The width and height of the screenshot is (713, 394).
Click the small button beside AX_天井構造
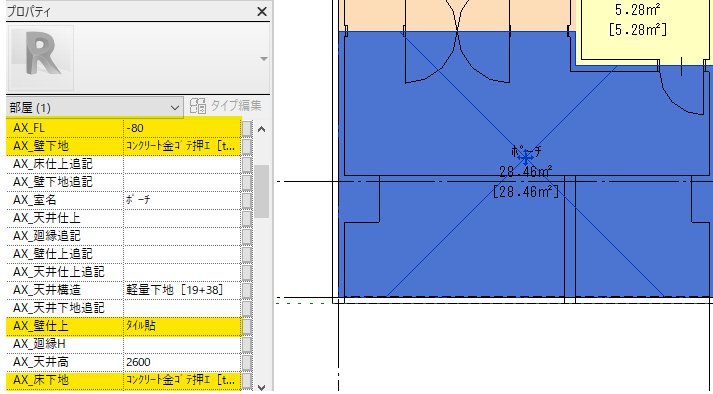[x=247, y=290]
